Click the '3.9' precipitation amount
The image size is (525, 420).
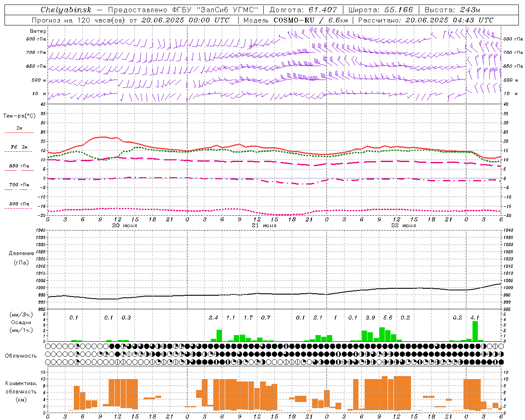coord(370,318)
